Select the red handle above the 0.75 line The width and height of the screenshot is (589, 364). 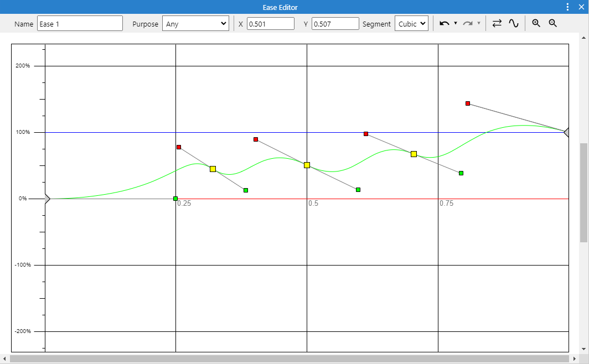pyautogui.click(x=467, y=103)
